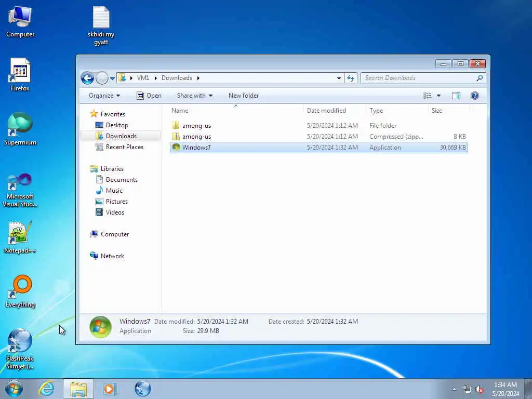
Task: Open the Pictures library
Action: (x=112, y=201)
